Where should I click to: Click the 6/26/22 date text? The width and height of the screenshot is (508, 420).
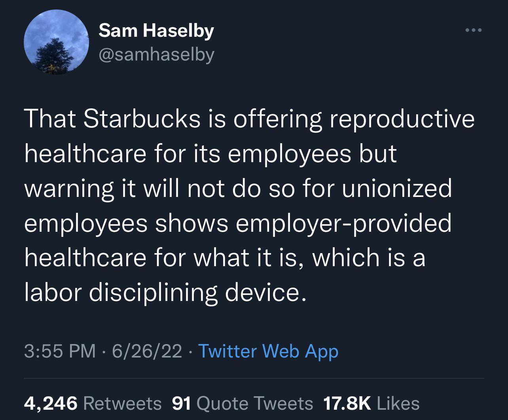pyautogui.click(x=146, y=351)
